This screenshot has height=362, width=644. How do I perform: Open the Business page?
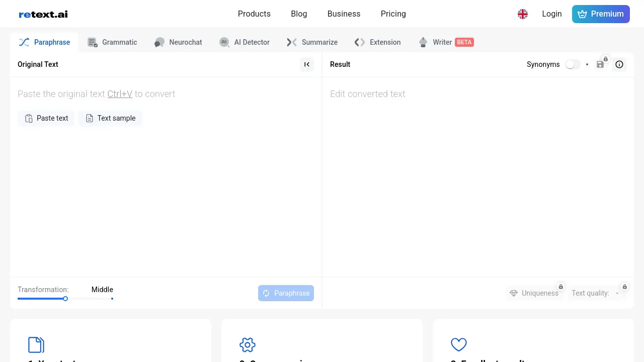point(344,14)
